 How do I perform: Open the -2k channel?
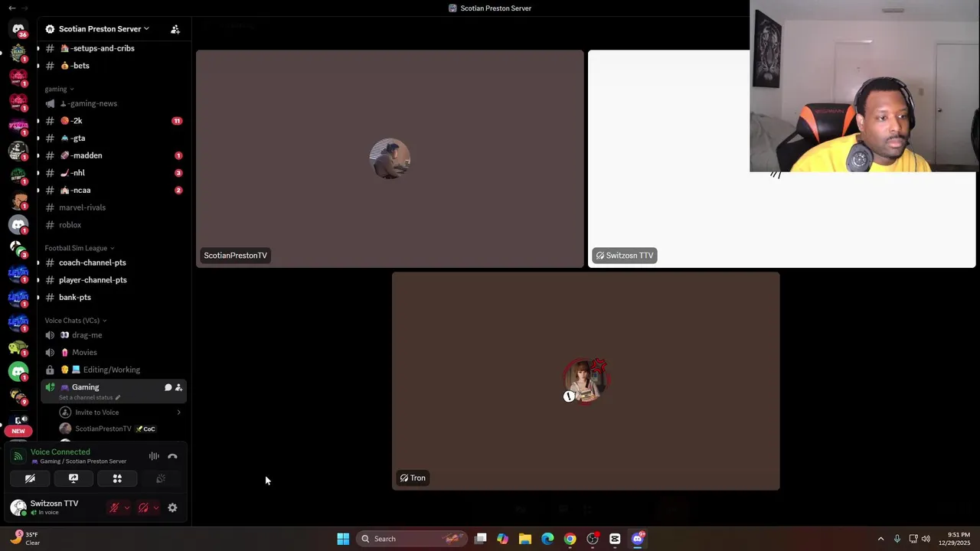pyautogui.click(x=113, y=121)
